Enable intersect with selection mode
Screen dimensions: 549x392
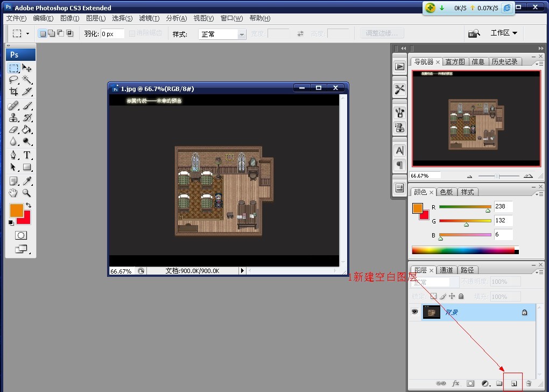click(x=70, y=33)
